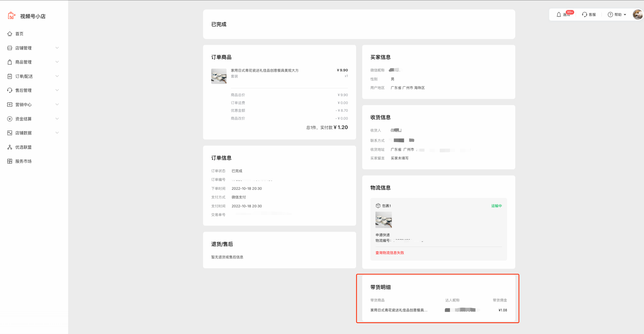Image resolution: width=644 pixels, height=334 pixels.
Task: Click the order product thumbnail image
Action: pyautogui.click(x=219, y=76)
